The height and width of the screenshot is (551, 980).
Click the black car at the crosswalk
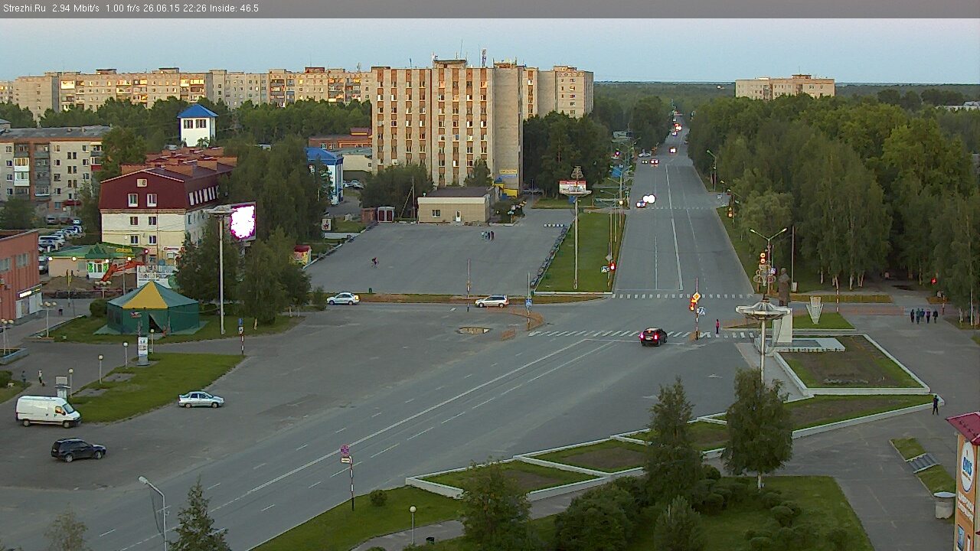pyautogui.click(x=653, y=337)
